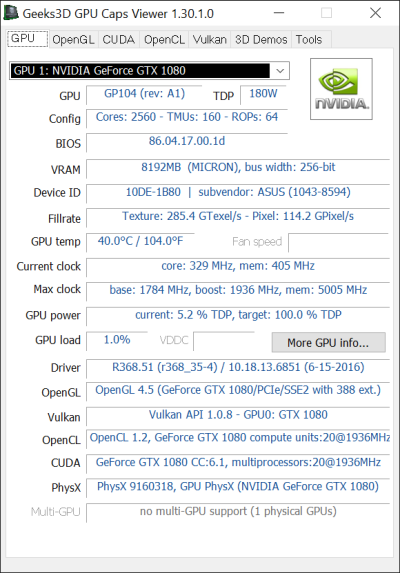Click the VRAM 8192MB (MICRON) value
Viewport: 400px width, 573px height.
pos(238,168)
